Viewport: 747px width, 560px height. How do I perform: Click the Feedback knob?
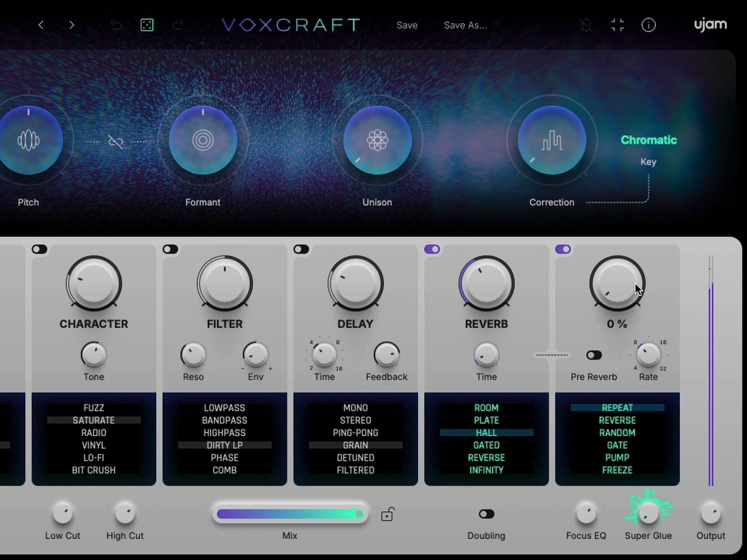tap(387, 355)
